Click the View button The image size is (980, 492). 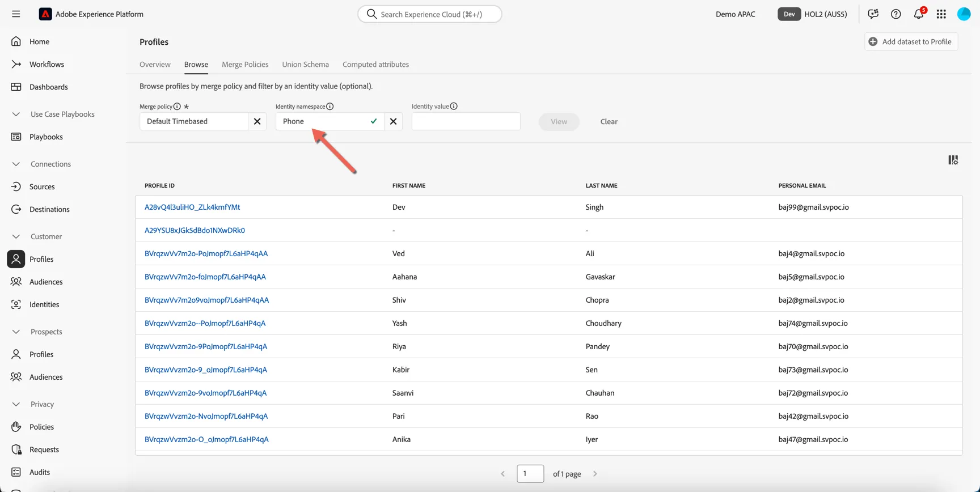pyautogui.click(x=559, y=122)
